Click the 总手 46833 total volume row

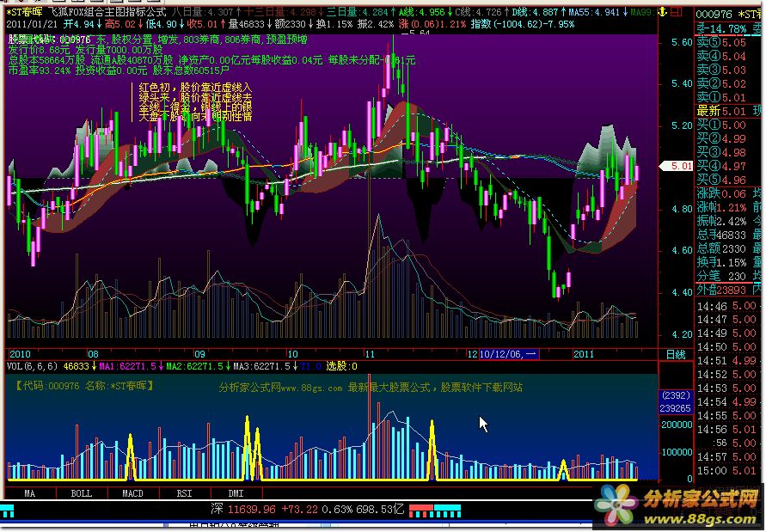[x=729, y=235]
